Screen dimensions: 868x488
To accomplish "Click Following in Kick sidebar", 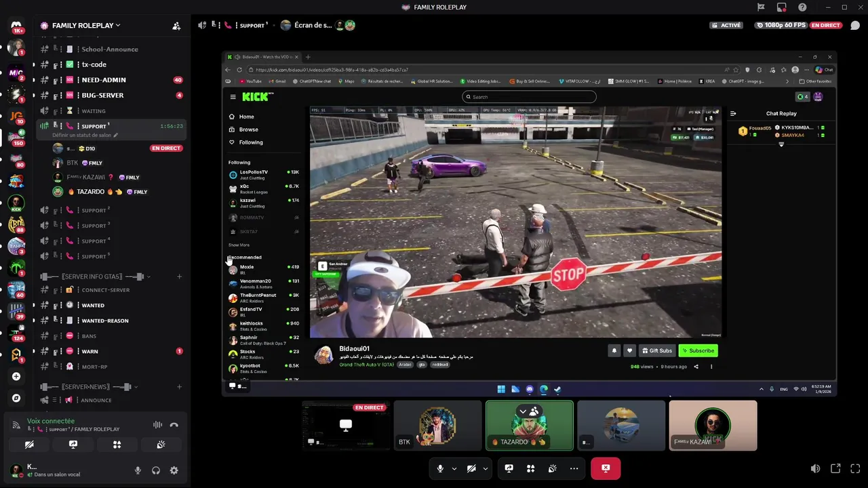I will tap(251, 142).
